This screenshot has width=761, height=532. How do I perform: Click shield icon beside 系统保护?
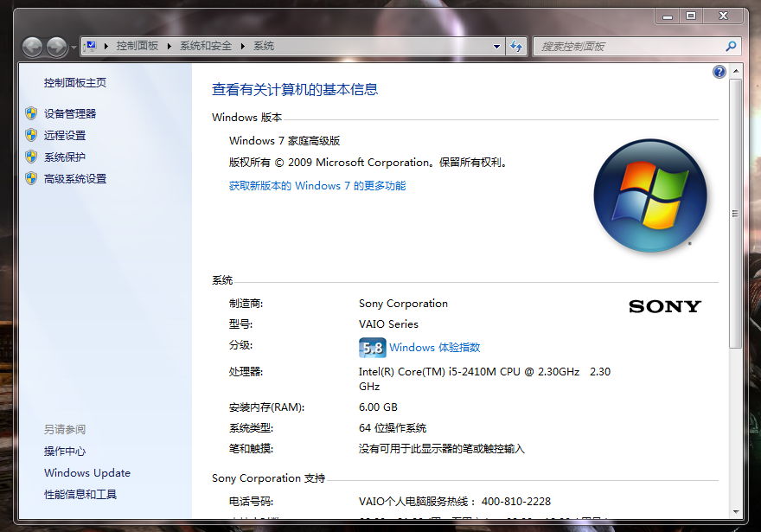coord(31,157)
